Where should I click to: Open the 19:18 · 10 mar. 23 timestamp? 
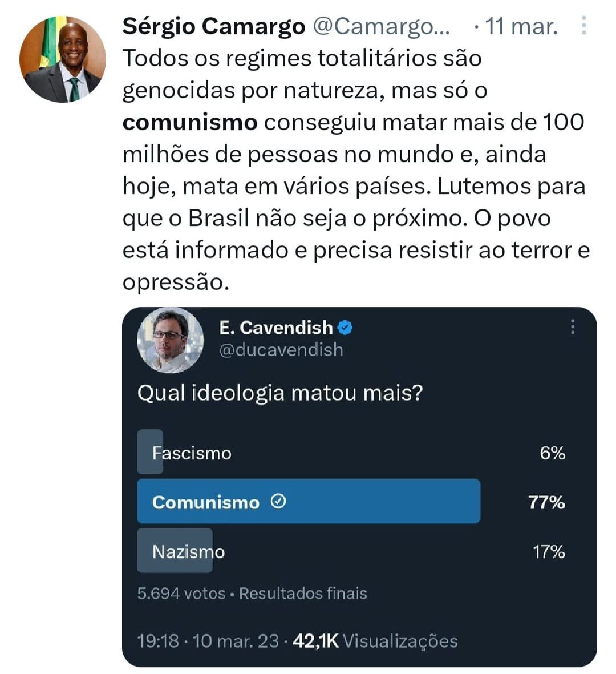[208, 641]
